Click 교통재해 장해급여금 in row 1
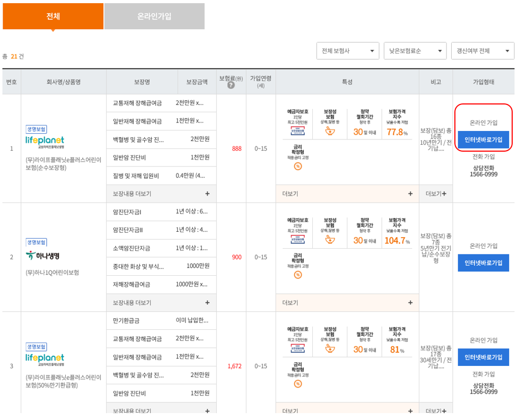 point(161,103)
